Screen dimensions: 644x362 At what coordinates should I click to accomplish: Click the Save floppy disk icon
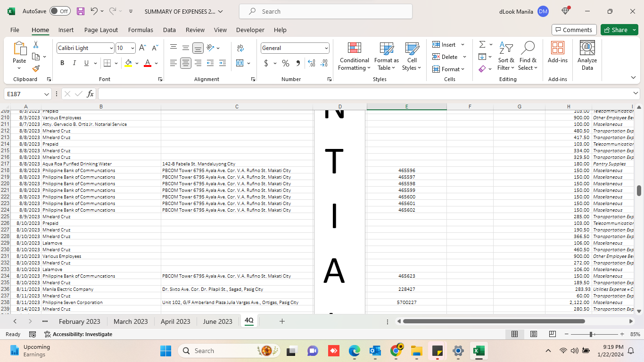81,11
